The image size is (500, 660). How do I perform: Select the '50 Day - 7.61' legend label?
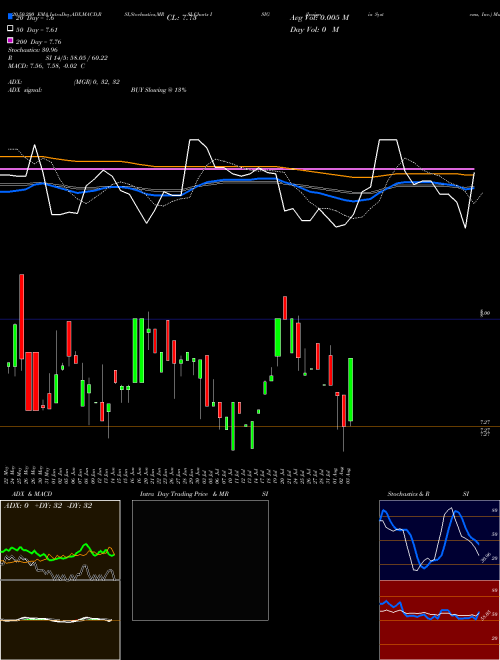pyautogui.click(x=37, y=30)
